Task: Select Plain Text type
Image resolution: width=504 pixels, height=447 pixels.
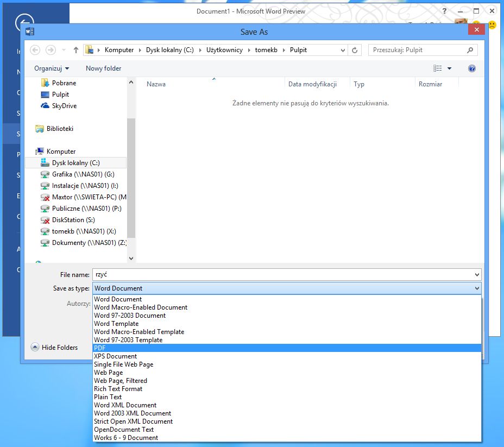Action: click(287, 397)
